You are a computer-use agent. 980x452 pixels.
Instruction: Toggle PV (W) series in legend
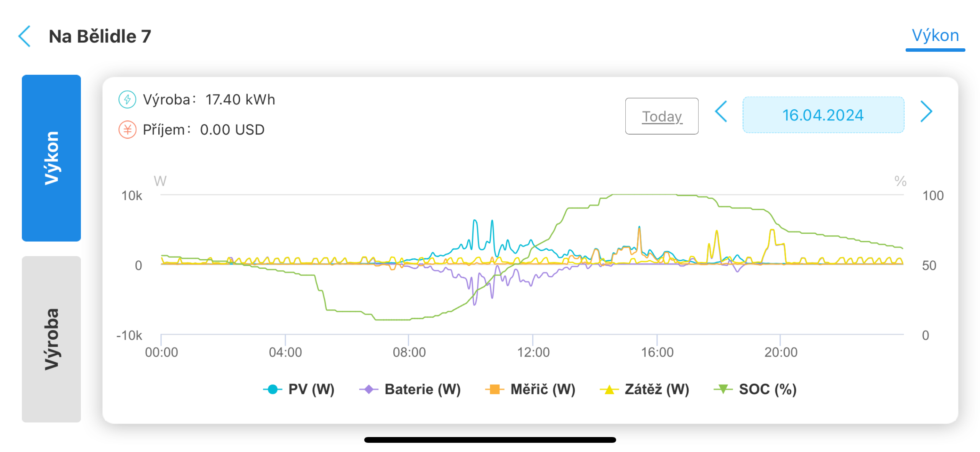[299, 389]
